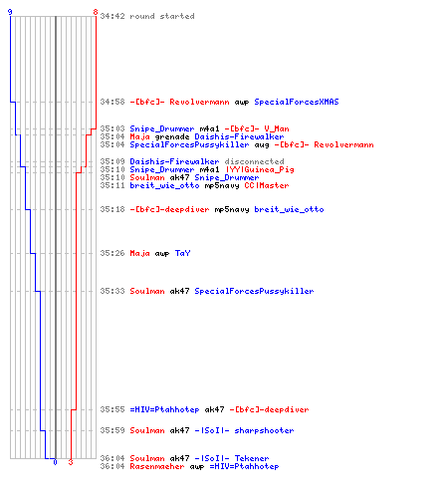Select Snipe_Drummer in the 35:03 kill line
Image resolution: width=448 pixels, height=498 pixels.
[162, 128]
